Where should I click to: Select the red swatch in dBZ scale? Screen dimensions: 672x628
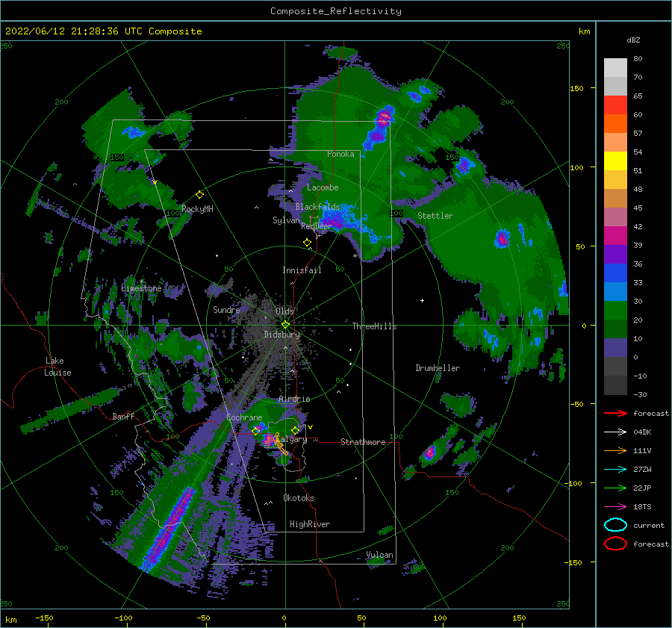(x=615, y=105)
